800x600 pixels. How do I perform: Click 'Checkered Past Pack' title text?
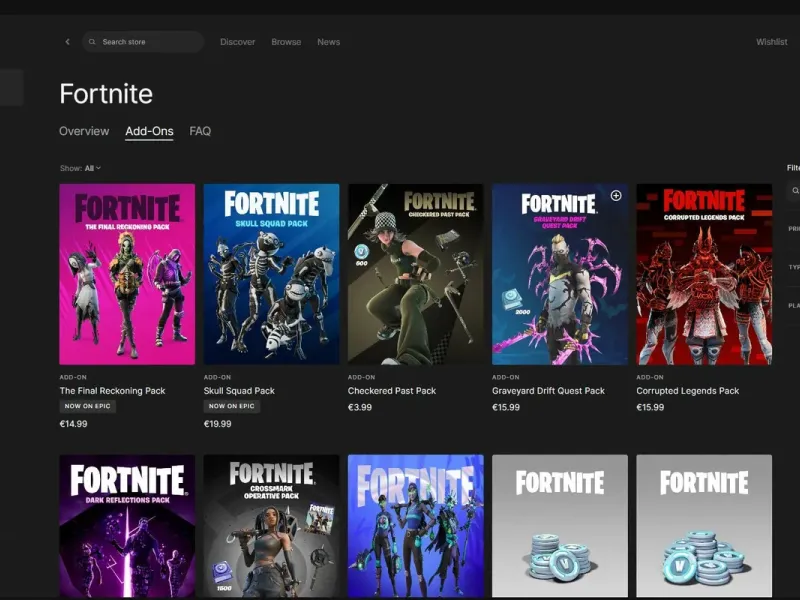(392, 391)
